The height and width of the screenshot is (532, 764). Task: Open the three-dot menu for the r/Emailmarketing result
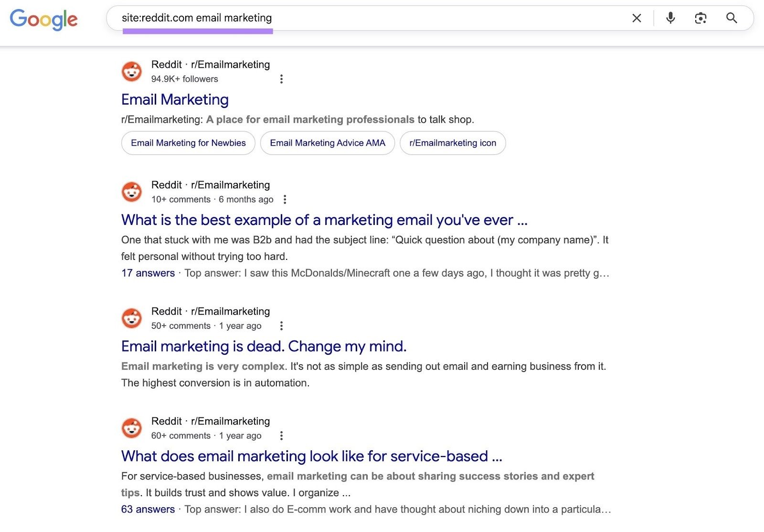pyautogui.click(x=282, y=79)
